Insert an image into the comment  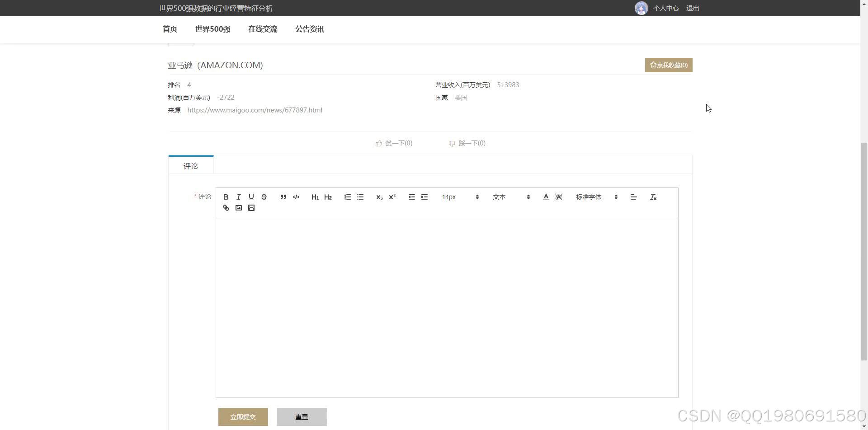pos(239,208)
